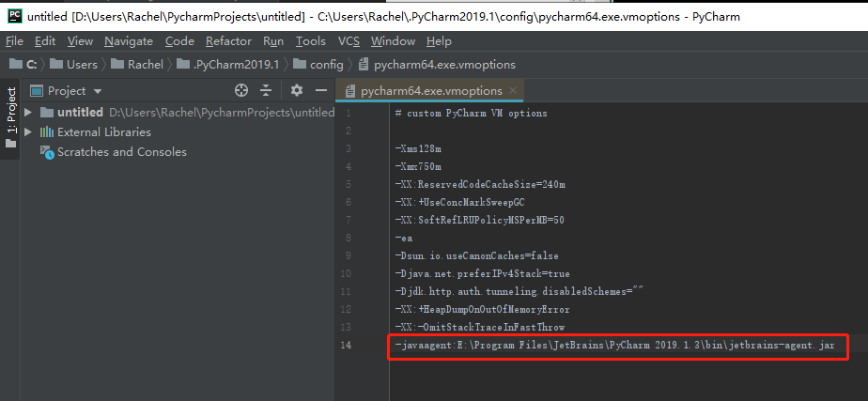Open the Help menu

click(x=439, y=41)
